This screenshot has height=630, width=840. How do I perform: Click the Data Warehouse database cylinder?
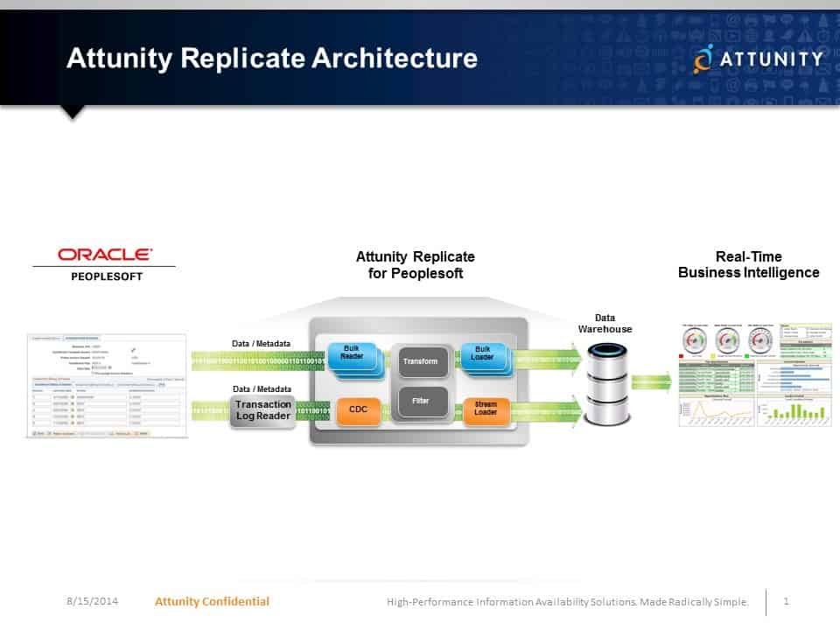pyautogui.click(x=606, y=384)
